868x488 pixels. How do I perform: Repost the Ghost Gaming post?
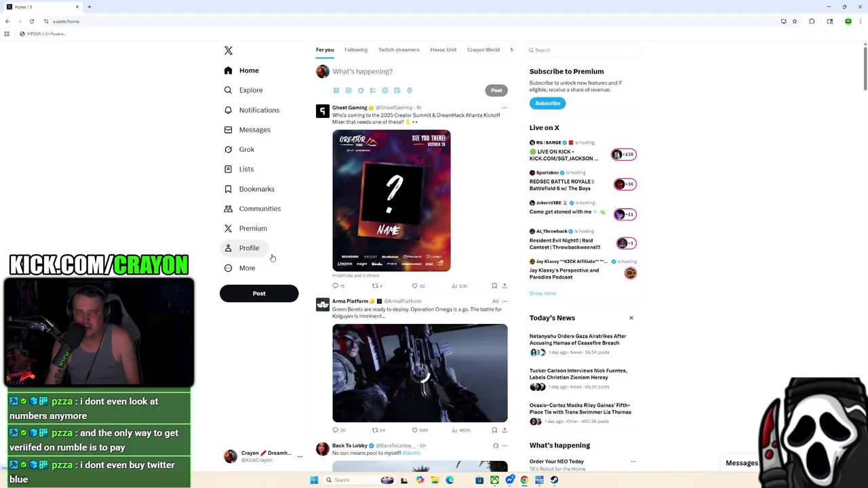pos(378,286)
